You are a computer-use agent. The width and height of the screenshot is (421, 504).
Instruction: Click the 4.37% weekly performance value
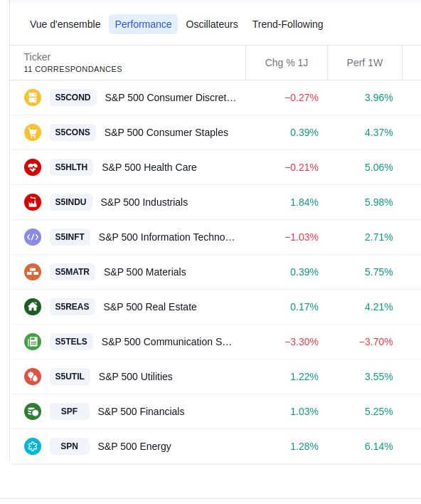378,132
